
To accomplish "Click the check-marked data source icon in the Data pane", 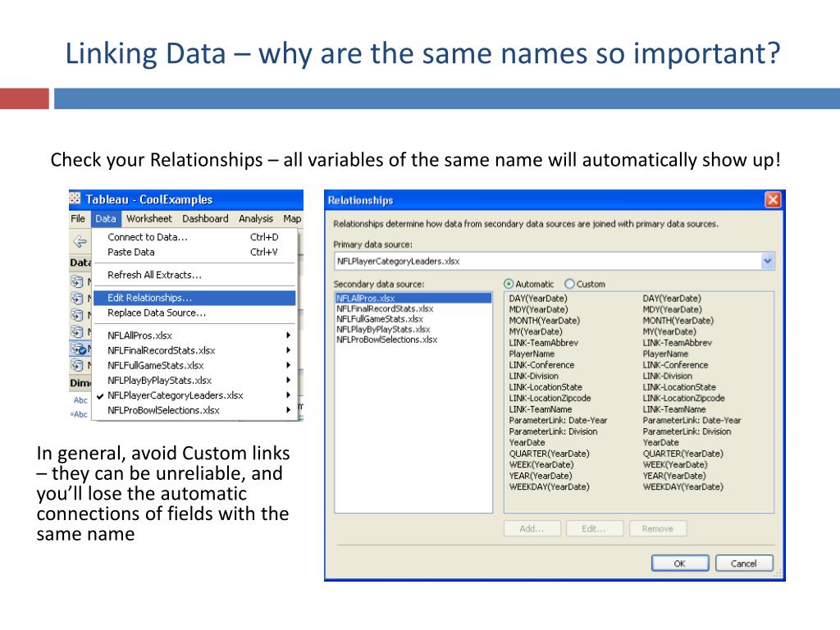I will pyautogui.click(x=79, y=349).
